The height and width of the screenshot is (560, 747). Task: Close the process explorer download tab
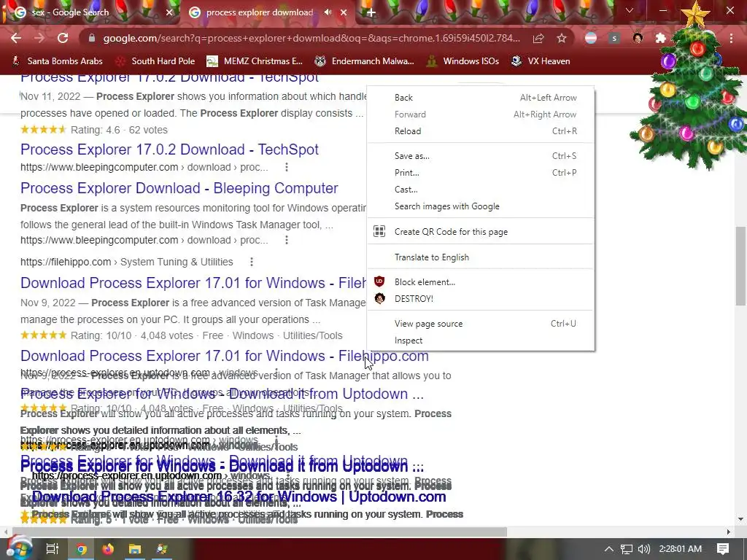(344, 12)
